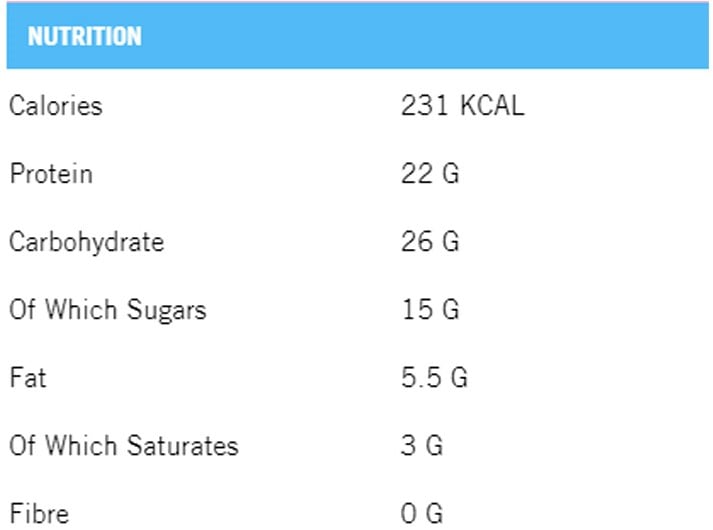Image resolution: width=713 pixels, height=530 pixels.
Task: Click the number 5.5 in Fat row
Action: (x=420, y=378)
